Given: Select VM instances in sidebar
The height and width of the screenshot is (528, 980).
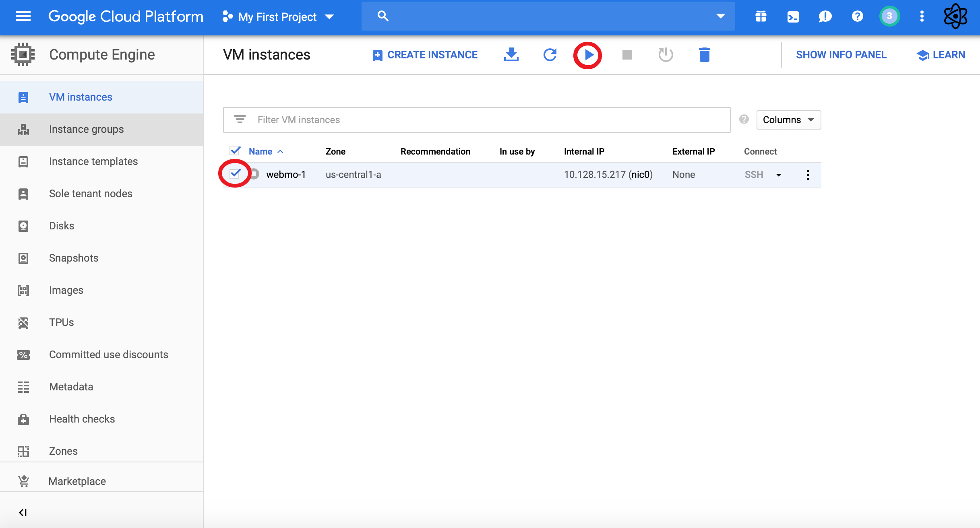Looking at the screenshot, I should 101,97.
